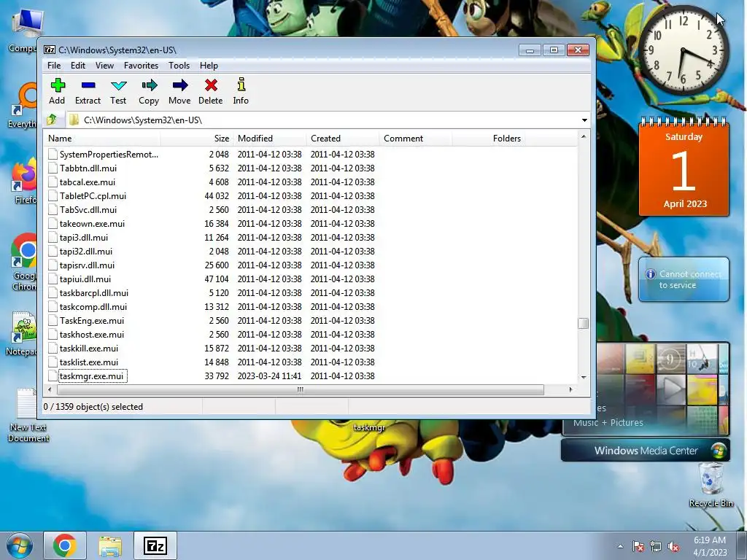Viewport: 747px width, 560px height.
Task: Click the 7z icon in the title bar
Action: coord(50,50)
